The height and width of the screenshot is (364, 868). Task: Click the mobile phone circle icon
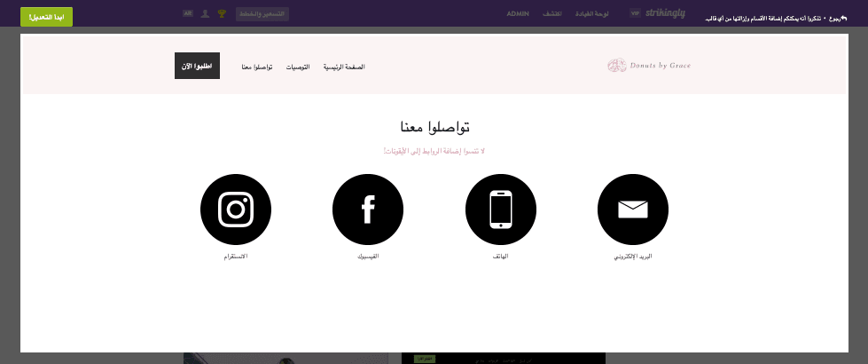[501, 210]
